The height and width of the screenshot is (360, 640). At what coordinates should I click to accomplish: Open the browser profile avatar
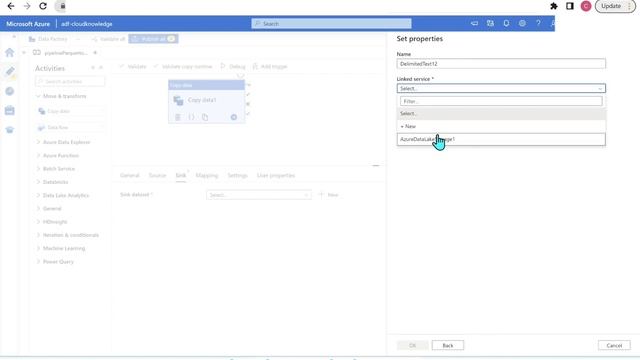586,6
